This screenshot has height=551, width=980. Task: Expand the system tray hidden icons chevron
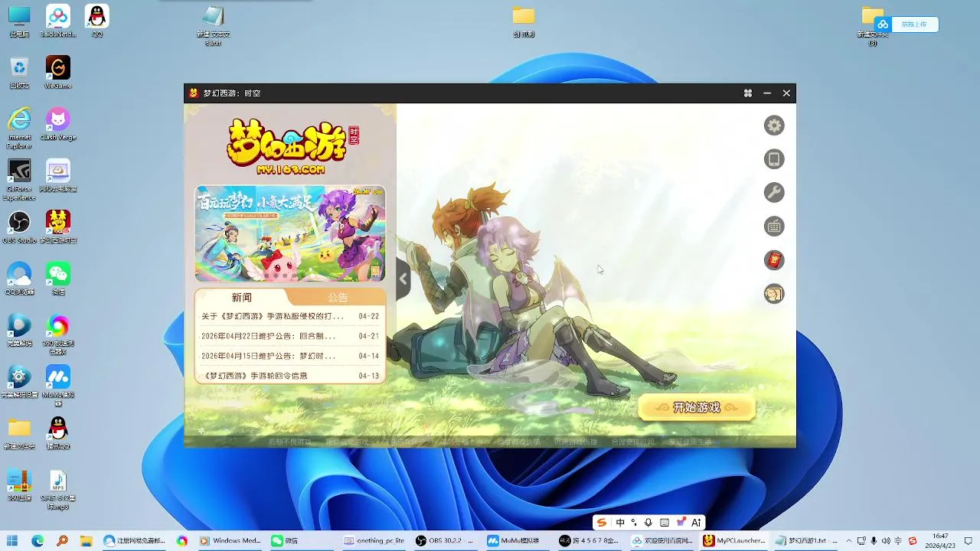click(848, 540)
